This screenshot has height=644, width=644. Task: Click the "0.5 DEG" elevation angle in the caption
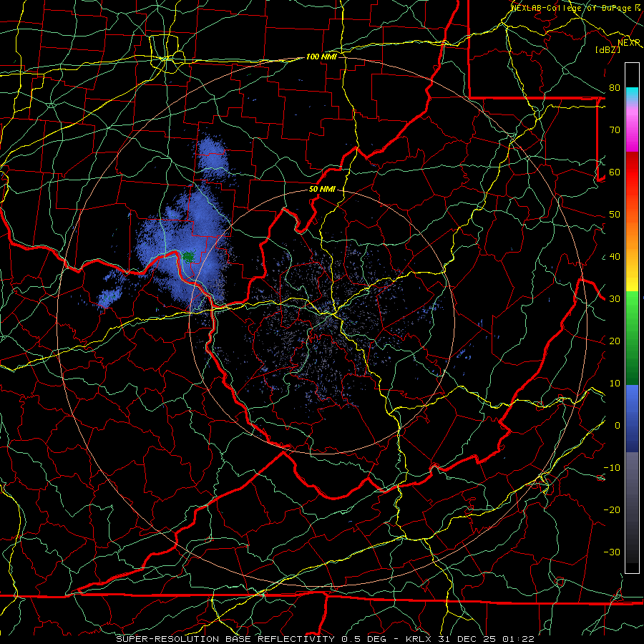tap(364, 639)
